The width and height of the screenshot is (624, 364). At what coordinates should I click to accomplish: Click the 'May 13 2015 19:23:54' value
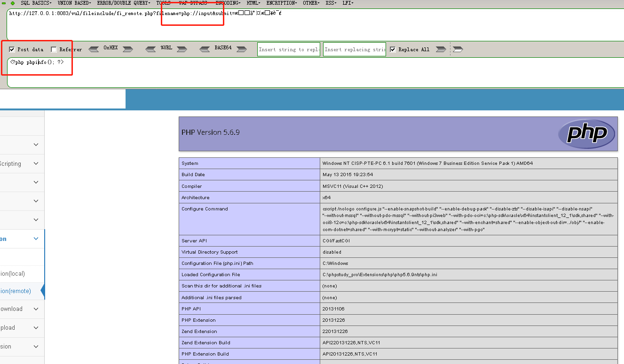(x=348, y=175)
